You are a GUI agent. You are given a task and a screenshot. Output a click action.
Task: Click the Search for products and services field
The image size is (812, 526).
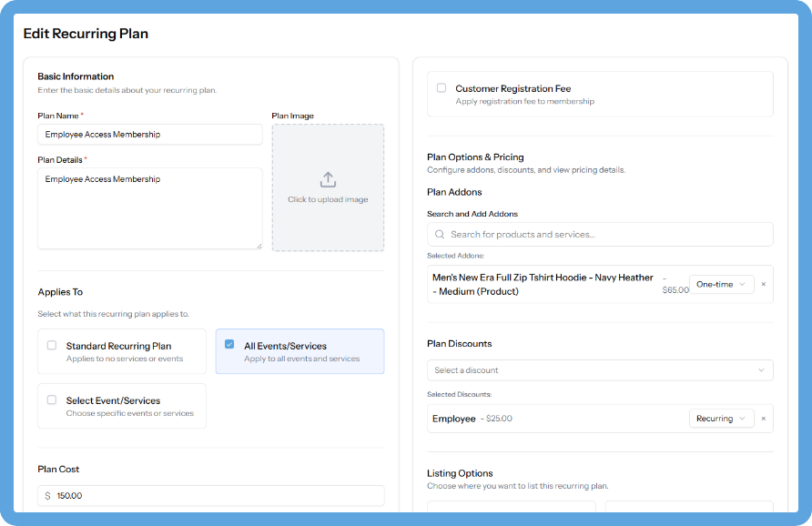point(600,234)
